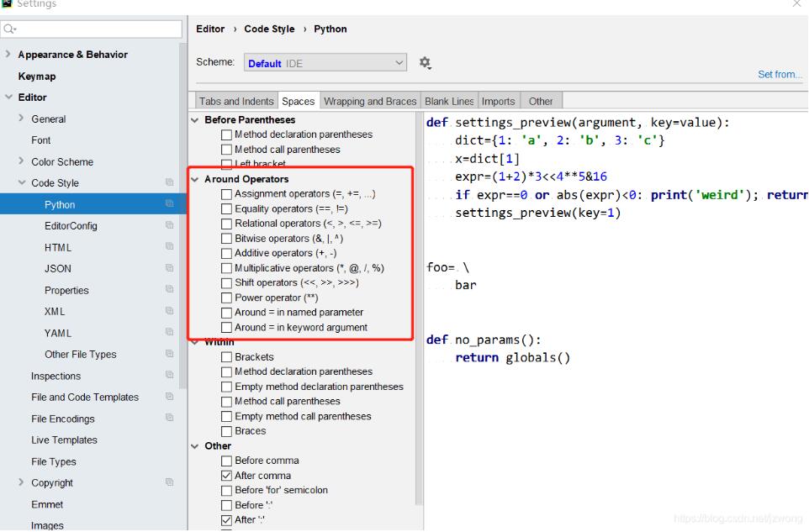Click the Settings icon in the title bar

[8, 3]
